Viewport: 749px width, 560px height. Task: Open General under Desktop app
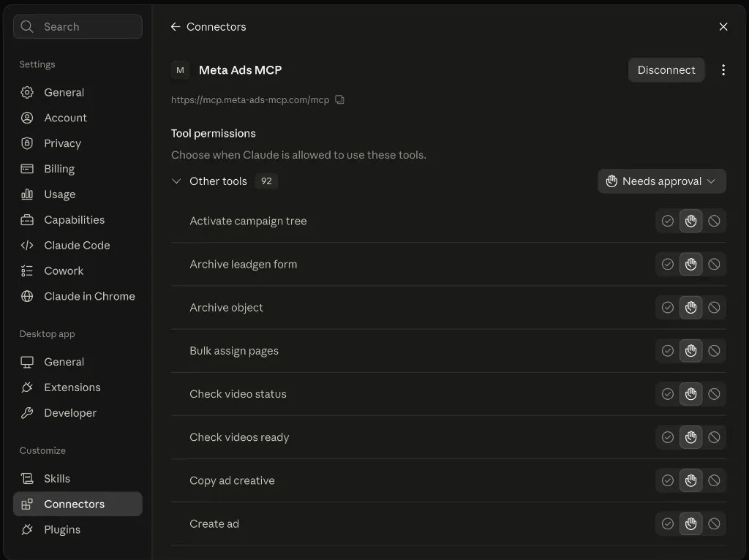[78, 362]
